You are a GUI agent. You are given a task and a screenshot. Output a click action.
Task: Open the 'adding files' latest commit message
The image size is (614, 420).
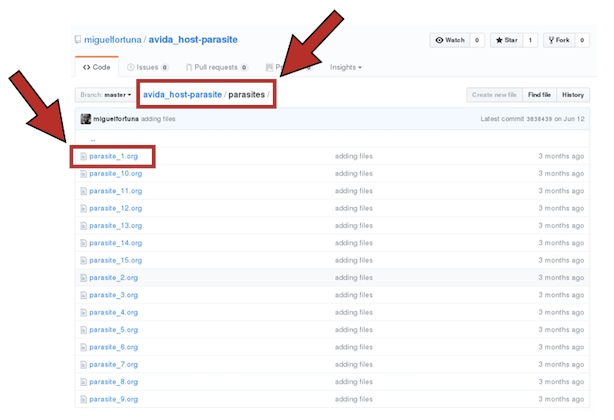coord(158,119)
